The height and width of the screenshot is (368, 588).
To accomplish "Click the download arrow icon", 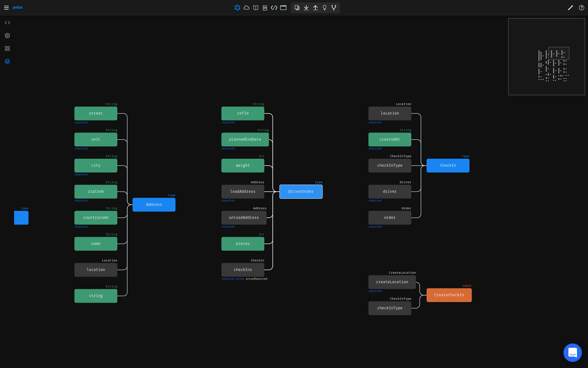I will tap(306, 8).
